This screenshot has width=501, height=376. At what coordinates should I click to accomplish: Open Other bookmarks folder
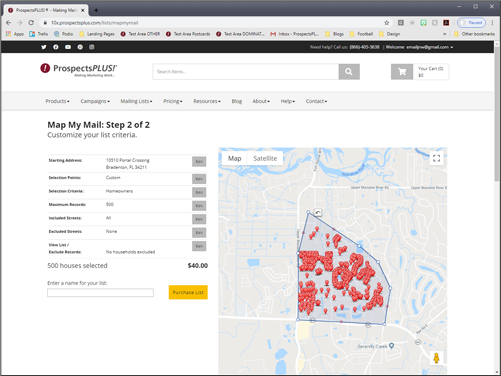tap(474, 34)
